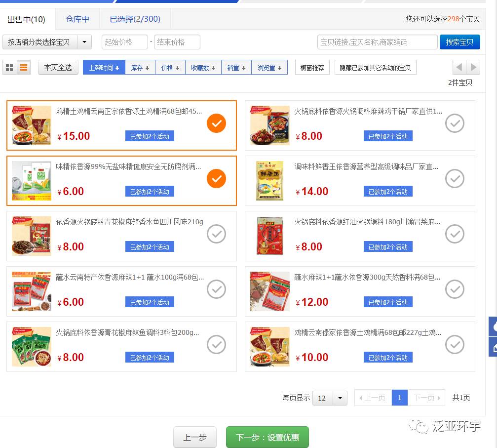Sort by 库存
497x448 pixels.
click(140, 67)
